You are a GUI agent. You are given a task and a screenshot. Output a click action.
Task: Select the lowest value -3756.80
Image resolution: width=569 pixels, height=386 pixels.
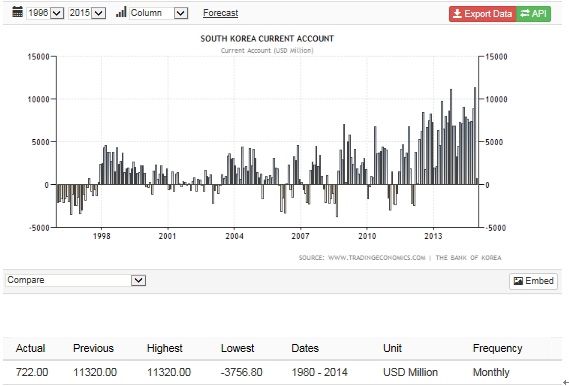[x=241, y=372]
